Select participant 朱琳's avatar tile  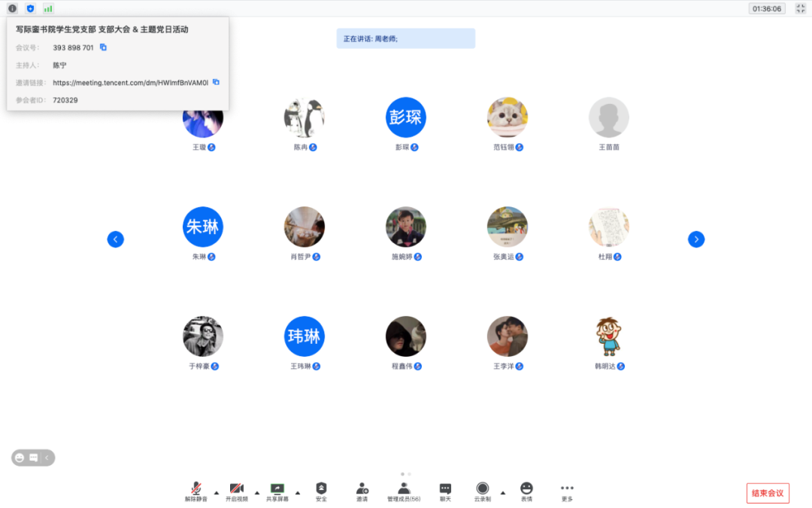[203, 227]
